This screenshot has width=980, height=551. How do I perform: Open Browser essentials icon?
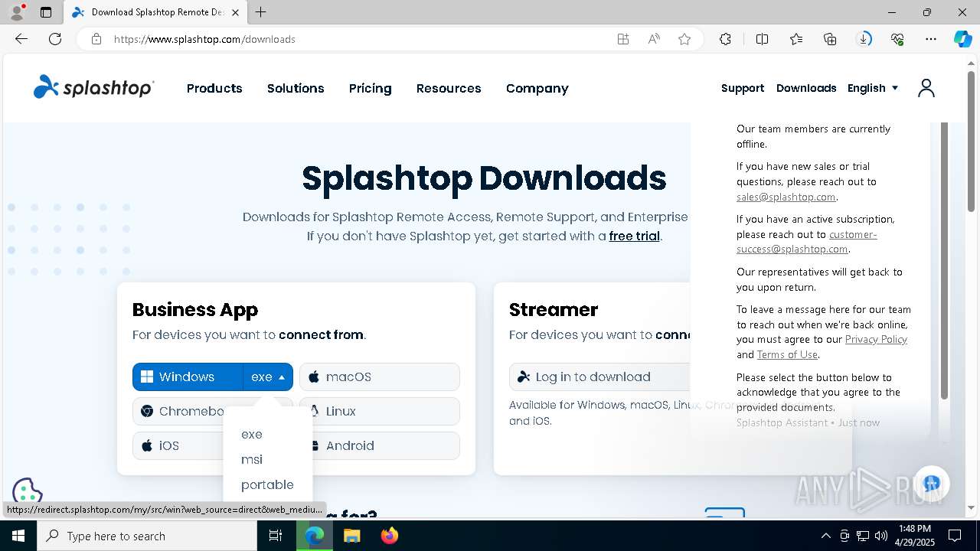coord(897,39)
